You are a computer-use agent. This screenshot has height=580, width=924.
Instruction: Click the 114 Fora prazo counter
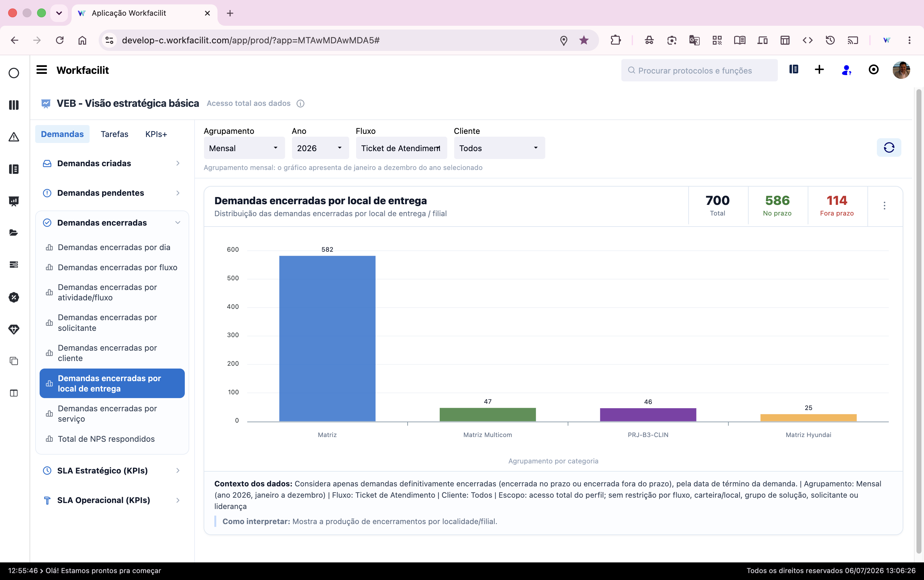pyautogui.click(x=837, y=205)
